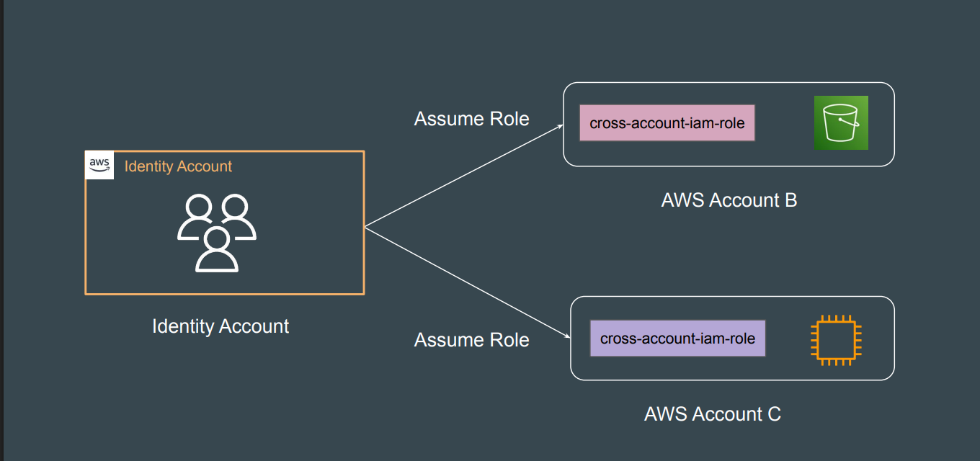Click where both arrows start at Identity box
Image resolution: width=980 pixels, height=461 pixels.
365,228
